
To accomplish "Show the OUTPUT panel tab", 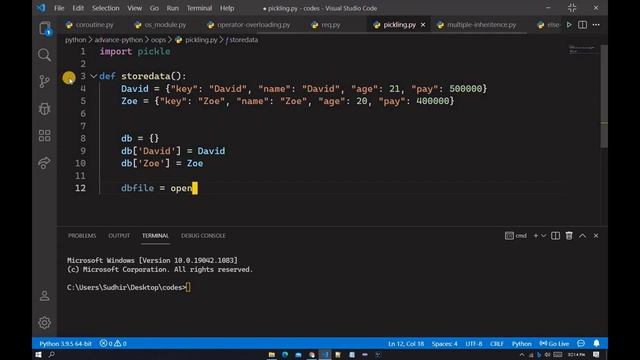I will click(119, 236).
